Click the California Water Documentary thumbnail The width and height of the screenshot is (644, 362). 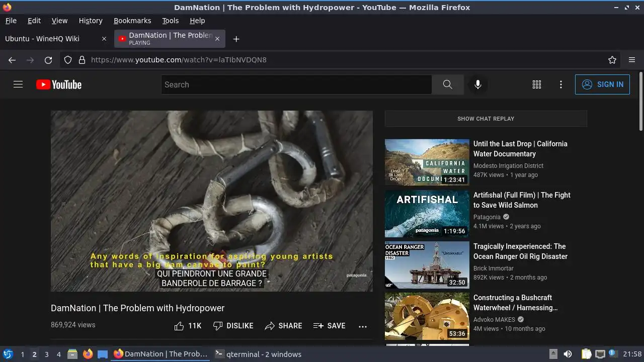(427, 163)
